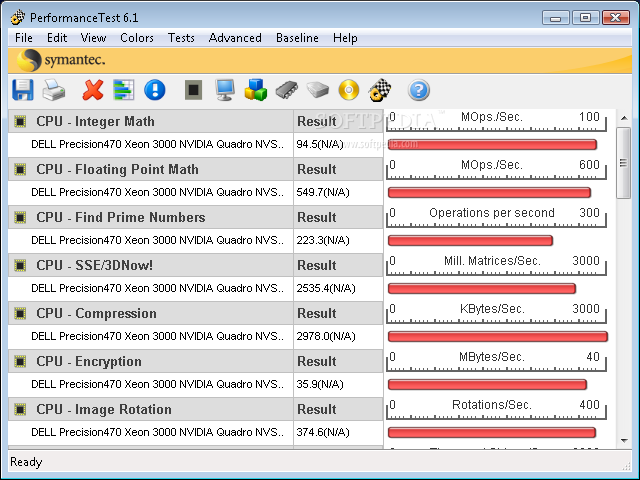Click the Integer Math red result bar
640x480 pixels.
492,144
